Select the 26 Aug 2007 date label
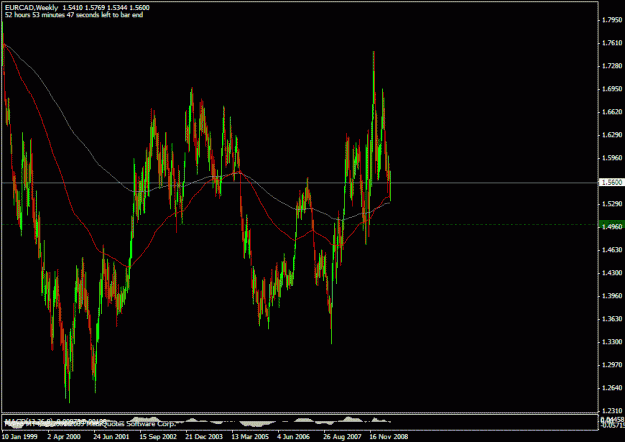Image resolution: width=625 pixels, height=442 pixels. click(x=342, y=436)
